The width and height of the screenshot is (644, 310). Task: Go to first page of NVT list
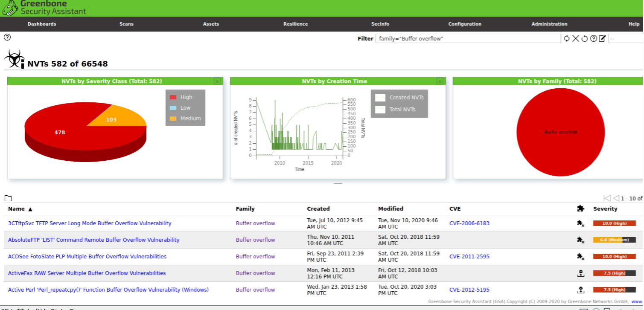[x=607, y=198]
